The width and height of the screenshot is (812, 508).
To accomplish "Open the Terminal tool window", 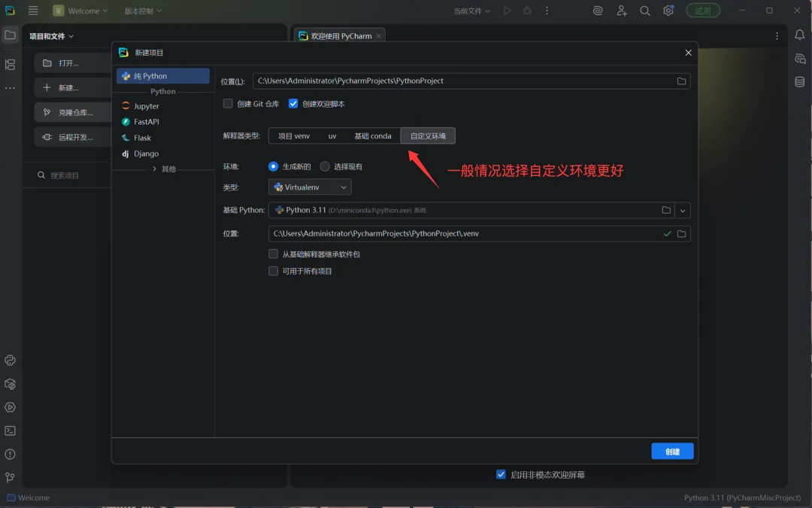I will pyautogui.click(x=10, y=430).
